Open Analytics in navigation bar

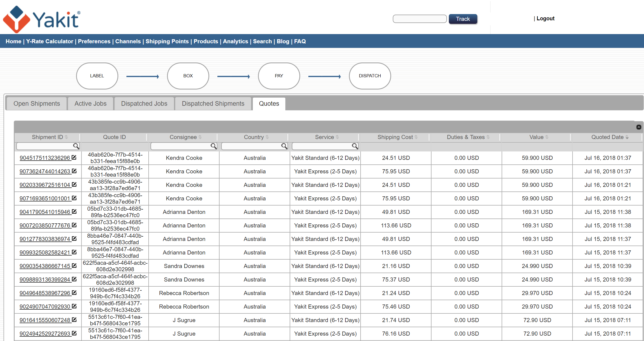(x=236, y=41)
